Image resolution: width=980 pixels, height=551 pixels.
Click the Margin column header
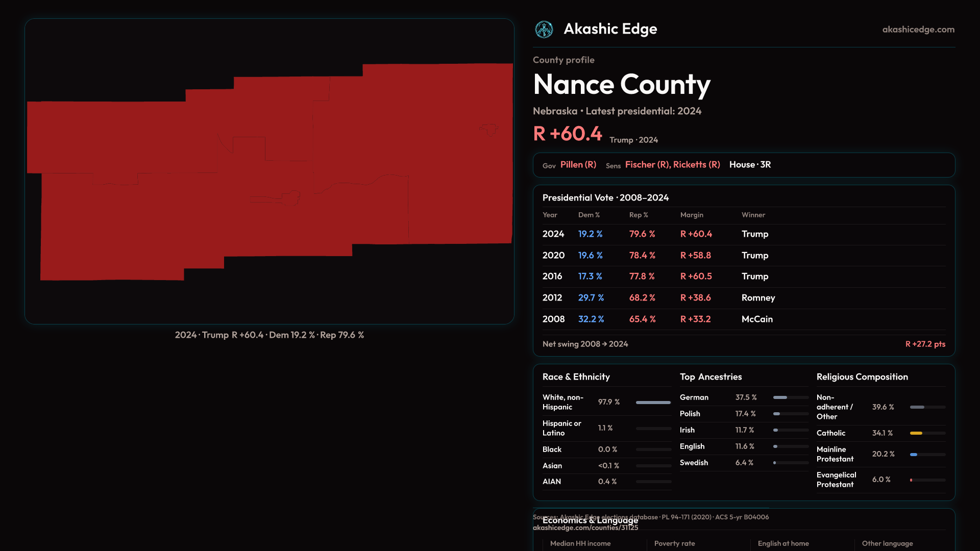(692, 215)
